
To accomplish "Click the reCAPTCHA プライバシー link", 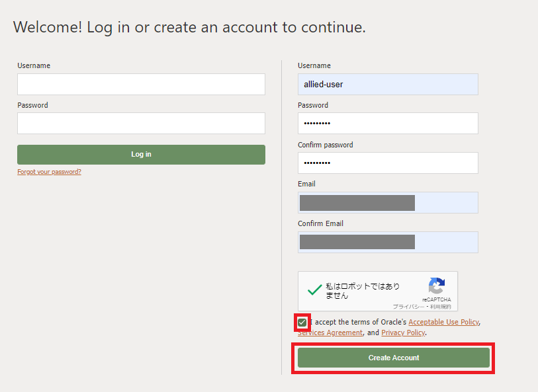I will coord(407,307).
